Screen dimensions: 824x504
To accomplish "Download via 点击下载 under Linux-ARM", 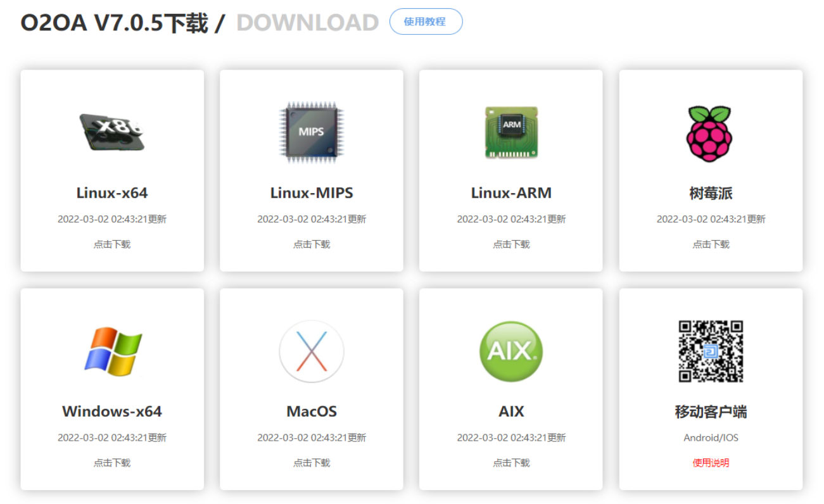I will (511, 244).
